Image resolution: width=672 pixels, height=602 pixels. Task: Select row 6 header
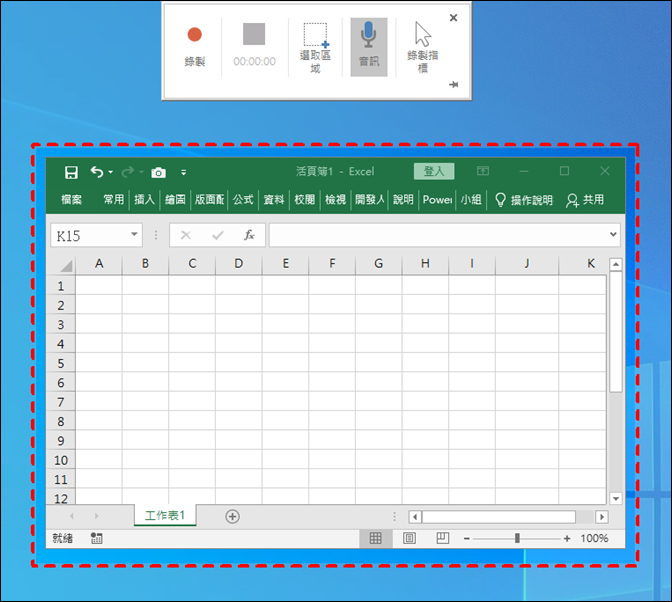click(60, 383)
